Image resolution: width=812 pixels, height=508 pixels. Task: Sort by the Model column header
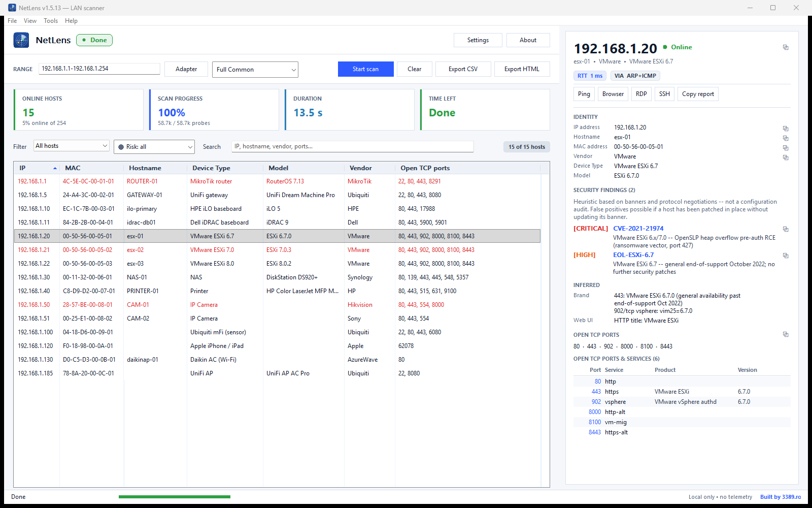[303, 168]
